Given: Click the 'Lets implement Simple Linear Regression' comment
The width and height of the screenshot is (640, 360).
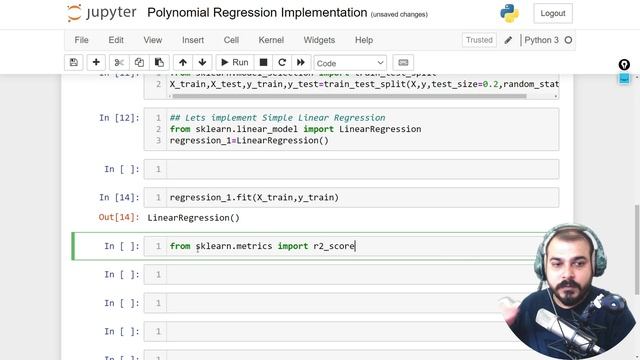Looking at the screenshot, I should coord(278,118).
